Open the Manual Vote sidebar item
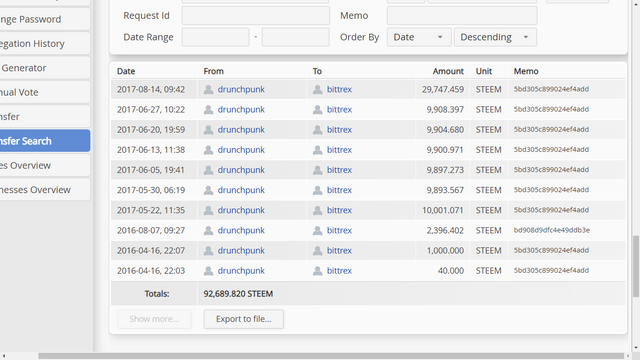Screen dimensions: 640x360 44,92
